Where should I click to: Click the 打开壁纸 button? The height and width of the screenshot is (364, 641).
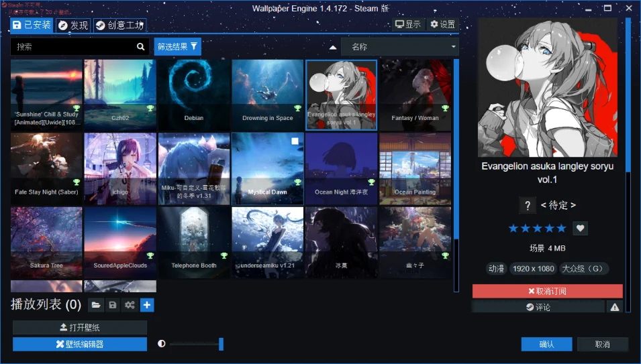[x=80, y=327]
